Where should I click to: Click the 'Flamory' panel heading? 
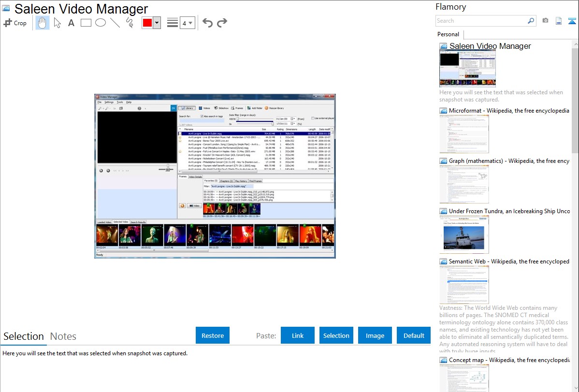450,7
